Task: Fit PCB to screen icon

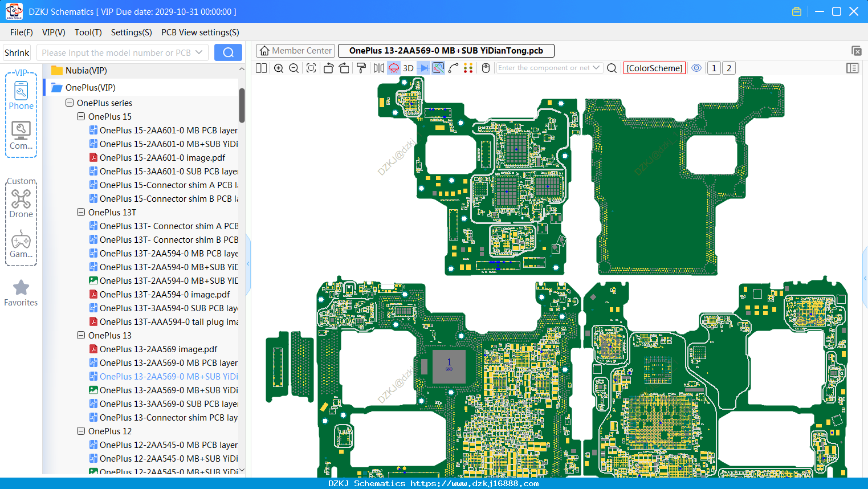Action: (x=311, y=68)
